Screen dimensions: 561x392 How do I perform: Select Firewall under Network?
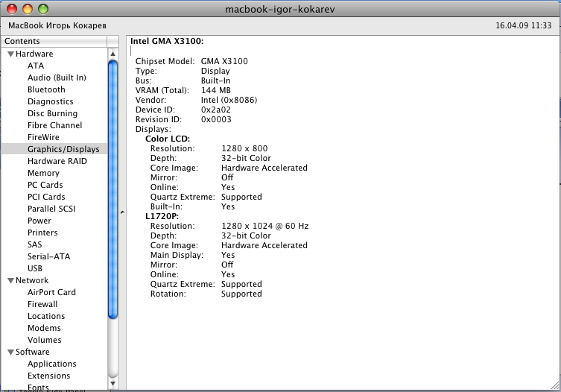point(42,304)
